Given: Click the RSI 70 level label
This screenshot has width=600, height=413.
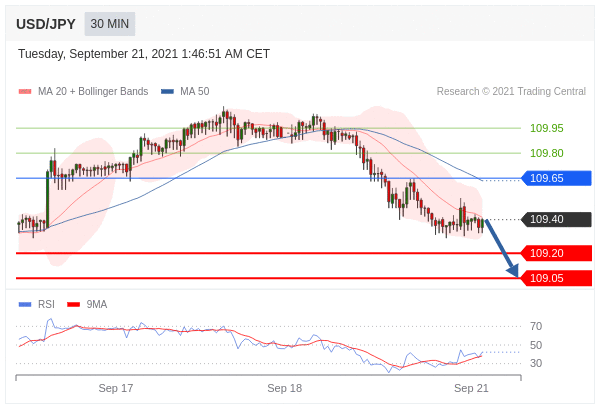Looking at the screenshot, I should 536,326.
